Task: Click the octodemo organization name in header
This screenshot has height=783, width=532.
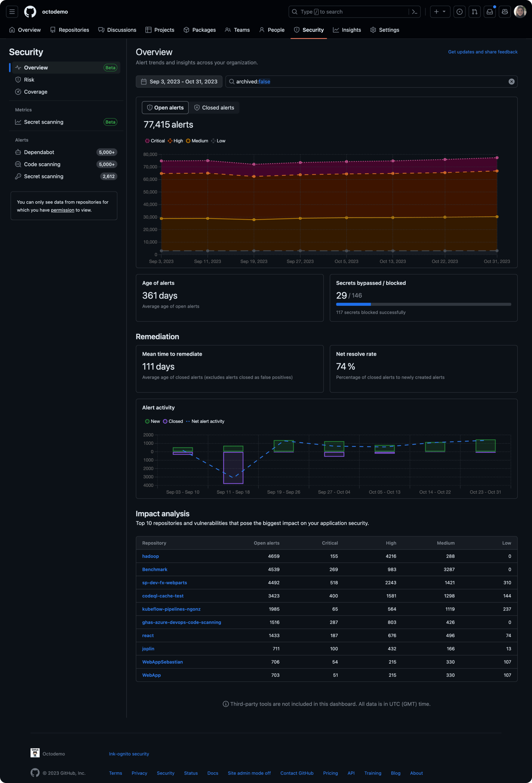Action: pyautogui.click(x=55, y=12)
